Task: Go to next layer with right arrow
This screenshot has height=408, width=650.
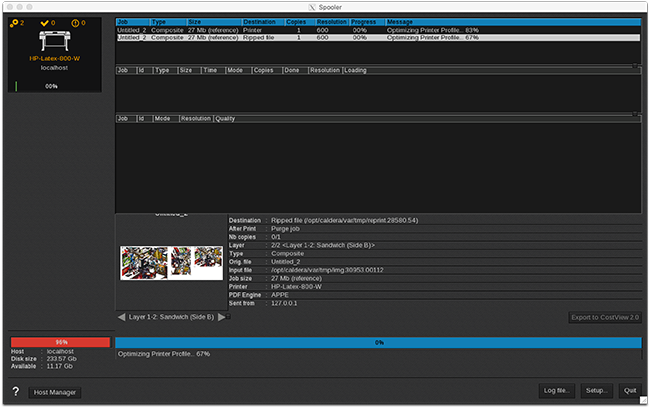Action: (x=222, y=317)
